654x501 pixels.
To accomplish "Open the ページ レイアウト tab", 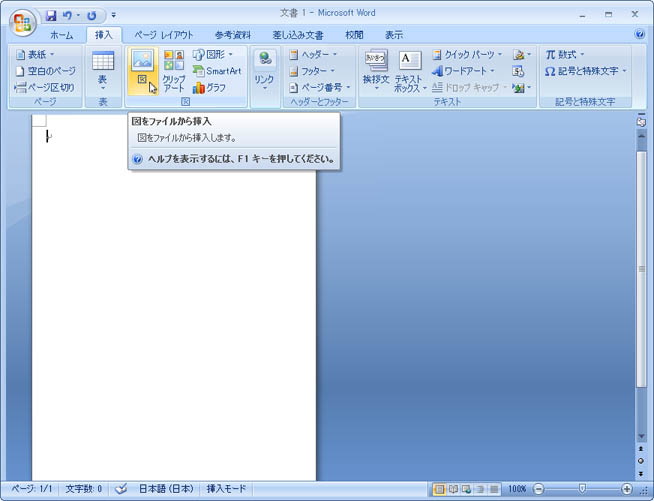I will click(x=164, y=35).
